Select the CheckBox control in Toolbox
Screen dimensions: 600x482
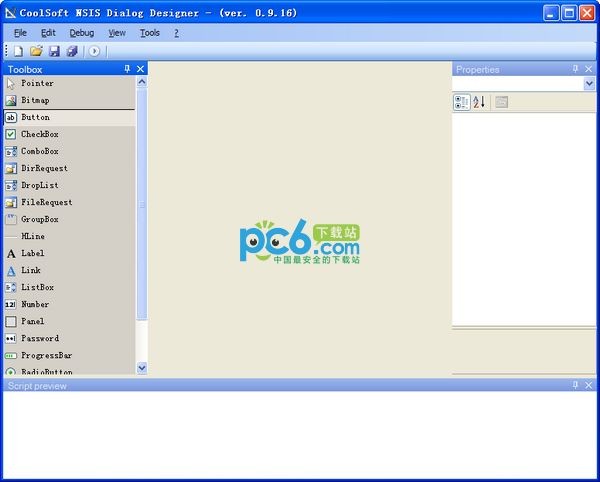(69, 134)
